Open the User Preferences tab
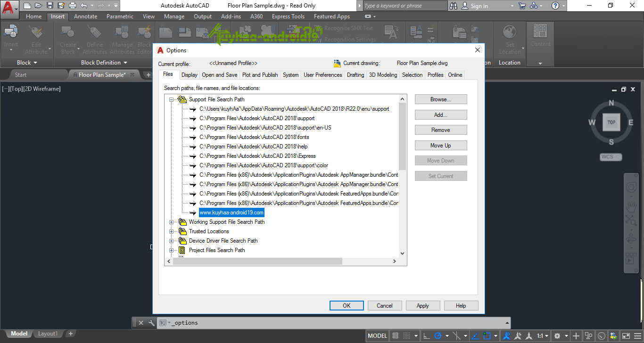 coord(323,75)
